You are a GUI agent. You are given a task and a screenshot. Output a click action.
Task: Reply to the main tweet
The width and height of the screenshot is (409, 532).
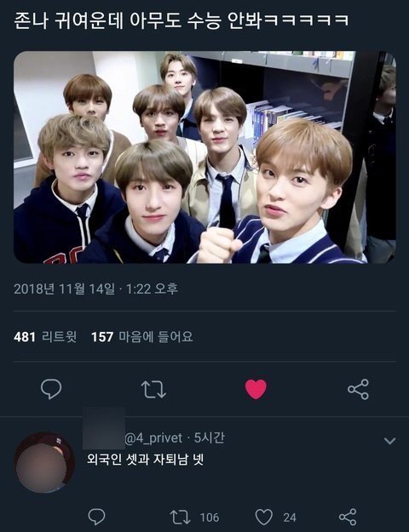(51, 389)
